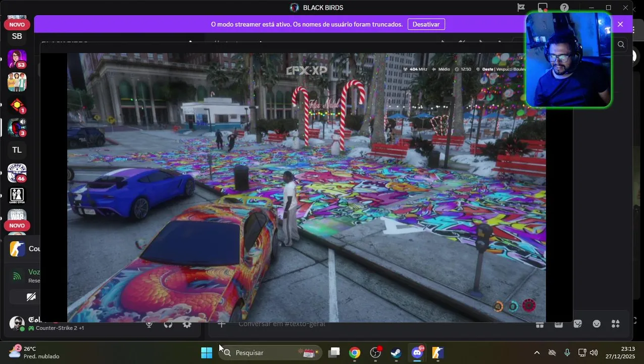Open Task View on the taskbar

[x=334, y=352]
